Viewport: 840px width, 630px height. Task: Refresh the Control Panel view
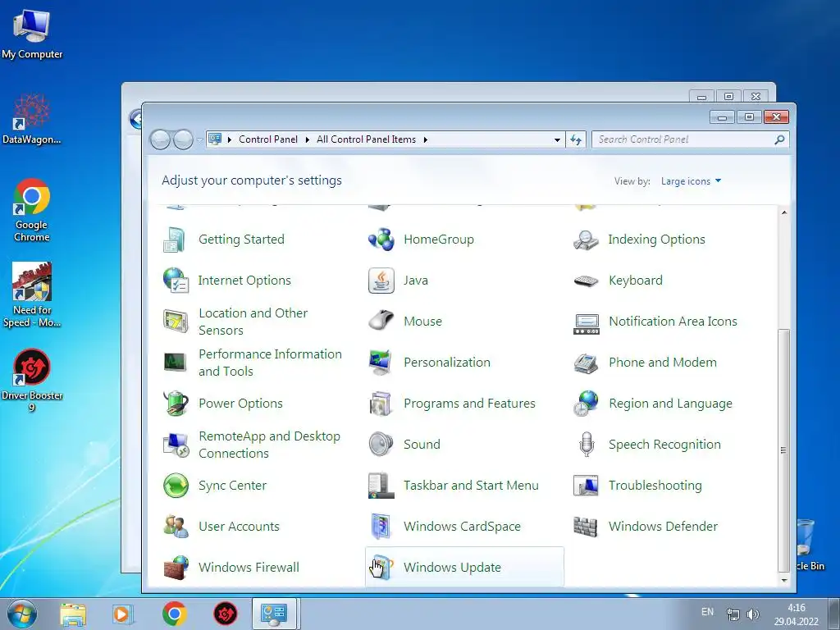576,139
